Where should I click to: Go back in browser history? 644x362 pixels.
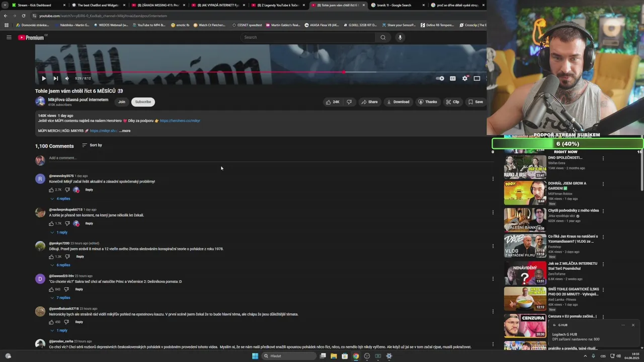coord(6,16)
